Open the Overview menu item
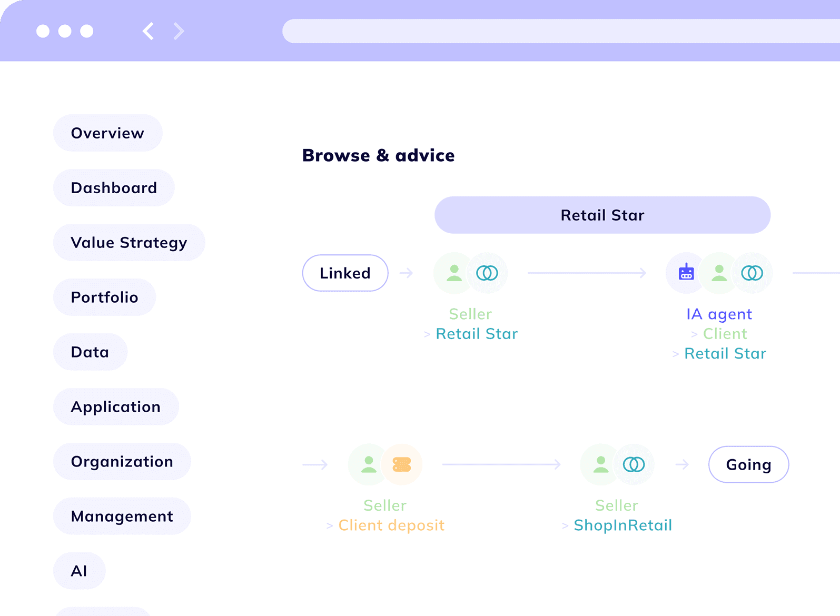 (107, 133)
